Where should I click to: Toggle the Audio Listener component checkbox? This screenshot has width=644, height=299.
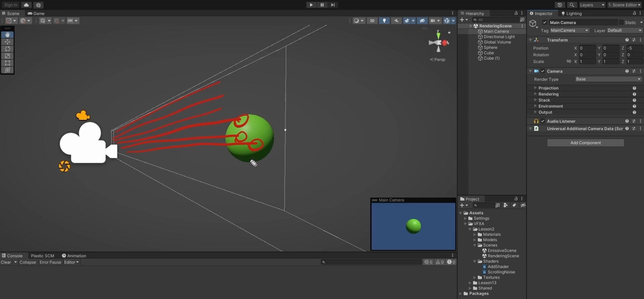543,121
